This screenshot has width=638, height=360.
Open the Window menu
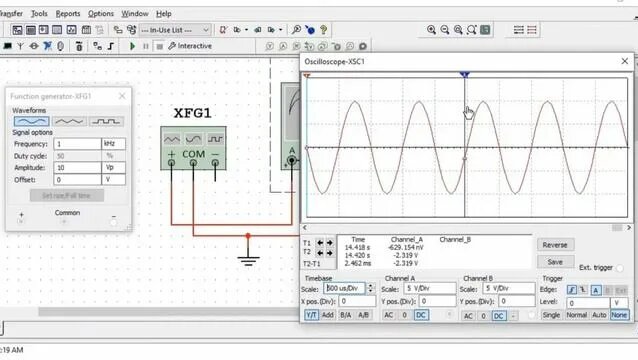pos(135,13)
